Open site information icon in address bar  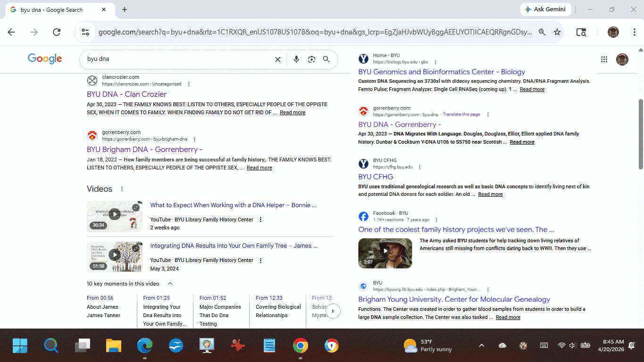pos(85,32)
